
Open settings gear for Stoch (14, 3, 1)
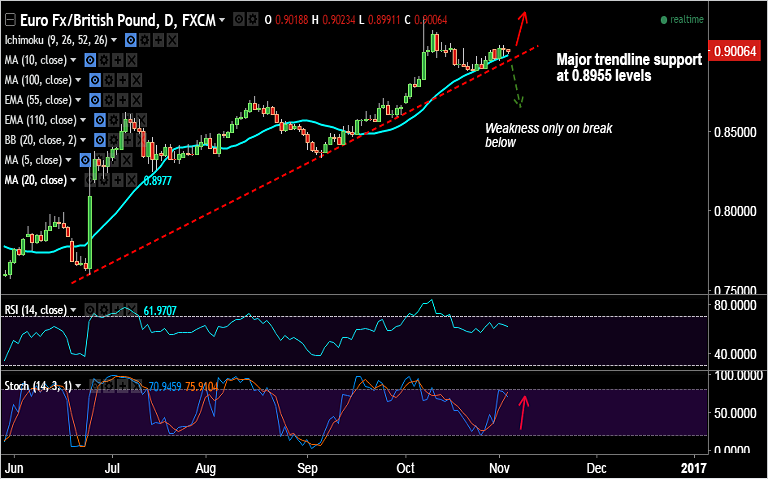[109, 385]
